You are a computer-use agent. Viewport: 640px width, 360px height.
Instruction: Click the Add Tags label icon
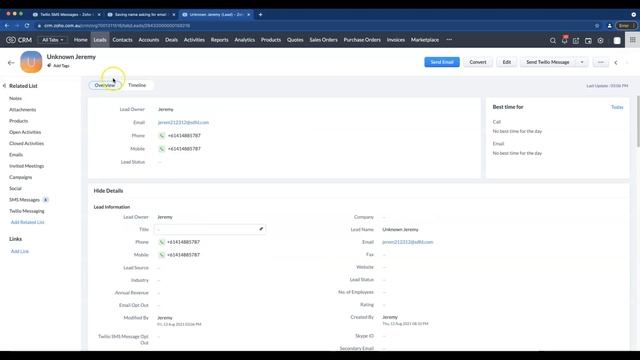(49, 65)
